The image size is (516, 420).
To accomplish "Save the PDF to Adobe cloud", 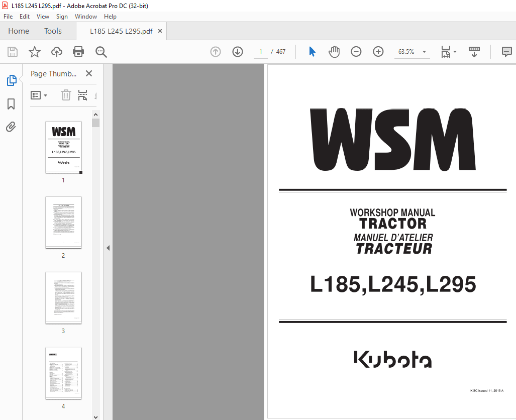I will [56, 52].
